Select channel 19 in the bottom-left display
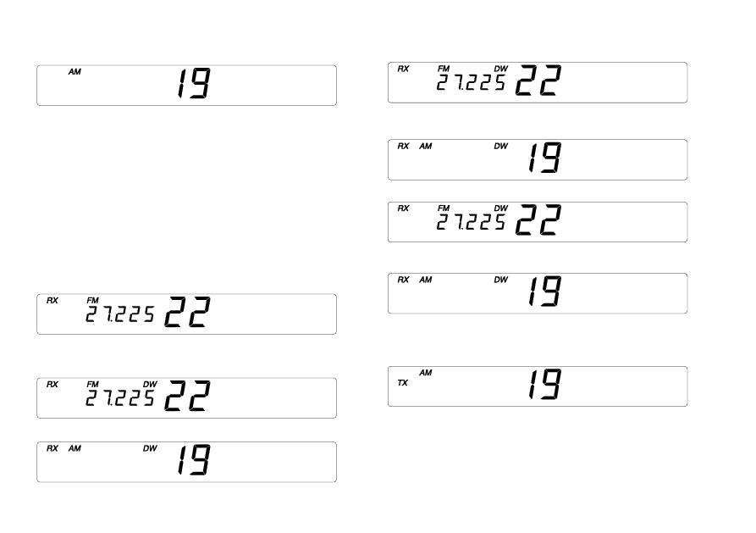 click(x=193, y=462)
